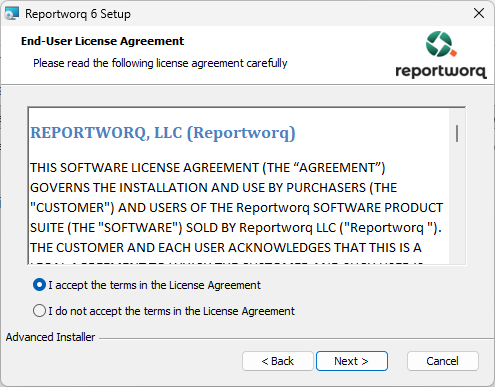Click the 'End-User License Agreement' title
Image resolution: width=495 pixels, height=387 pixels.
click(102, 41)
